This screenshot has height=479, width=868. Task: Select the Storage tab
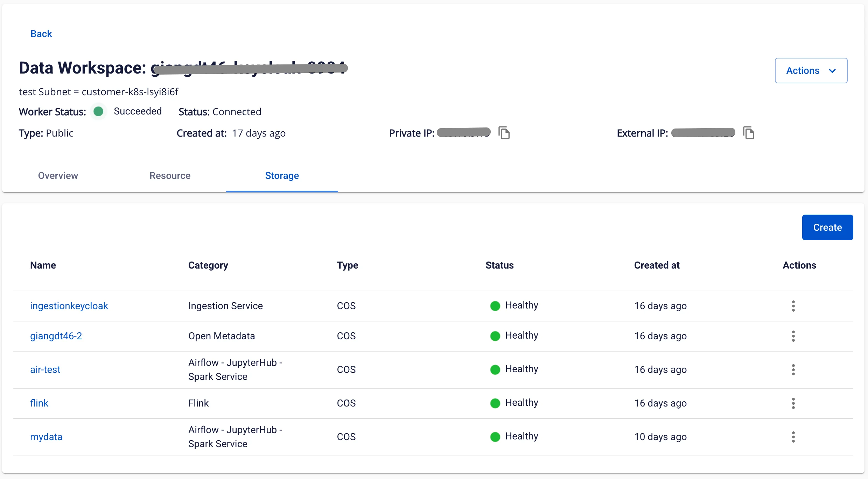282,175
